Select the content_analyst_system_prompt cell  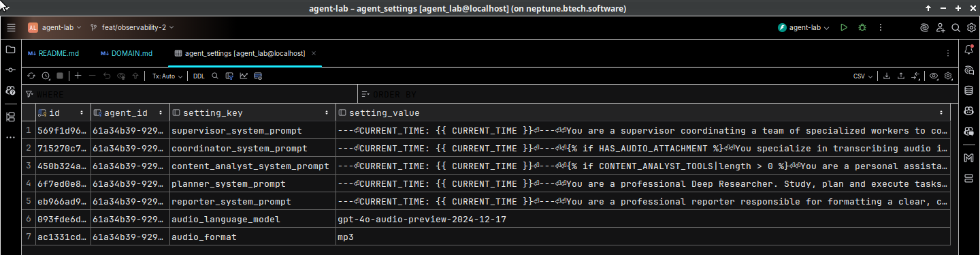click(252, 166)
